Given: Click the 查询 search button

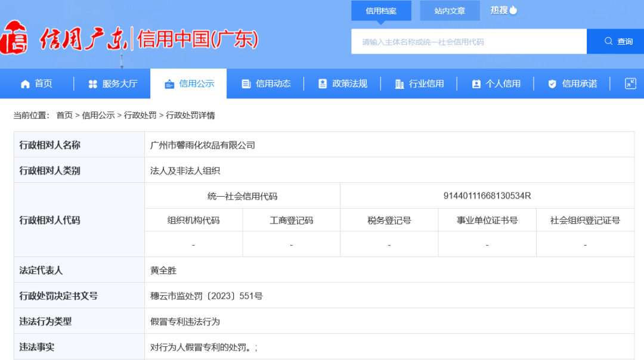Looking at the screenshot, I should click(615, 42).
